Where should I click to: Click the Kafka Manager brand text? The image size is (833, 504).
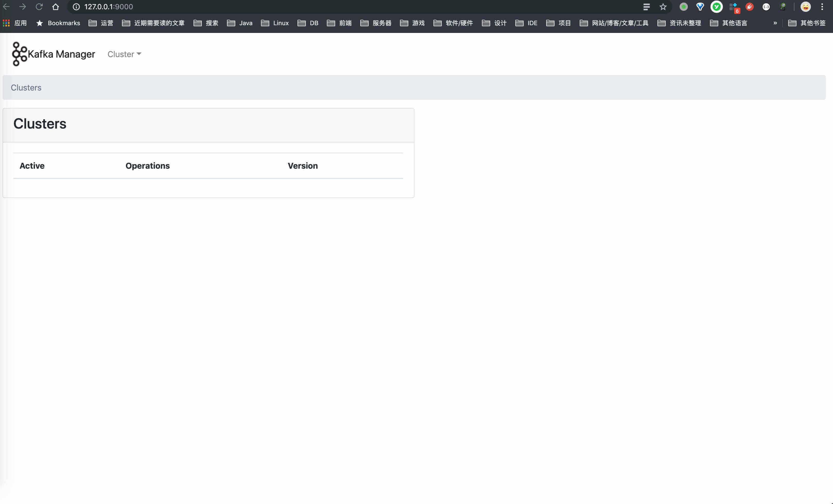pos(62,54)
